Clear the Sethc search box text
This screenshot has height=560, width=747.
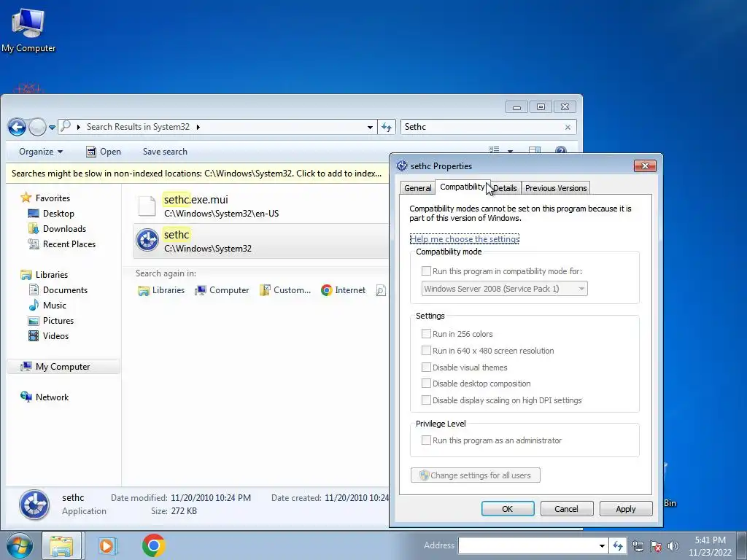(568, 127)
